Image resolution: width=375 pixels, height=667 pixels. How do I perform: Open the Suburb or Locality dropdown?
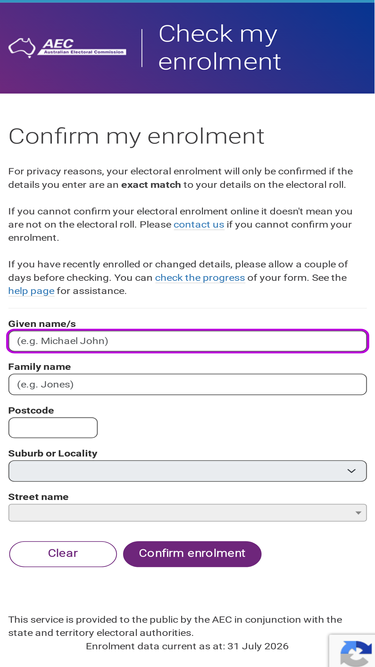pos(188,471)
